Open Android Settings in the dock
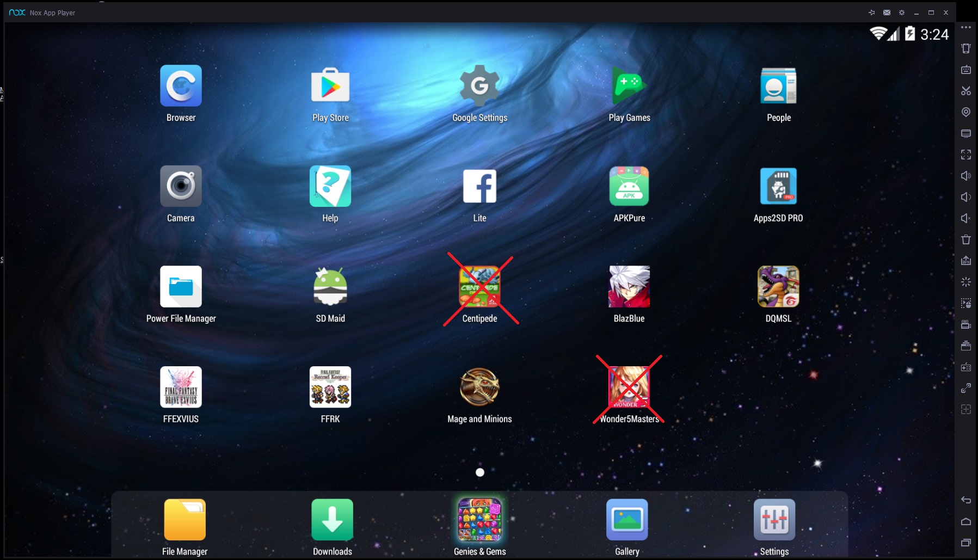978x560 pixels. (x=774, y=520)
